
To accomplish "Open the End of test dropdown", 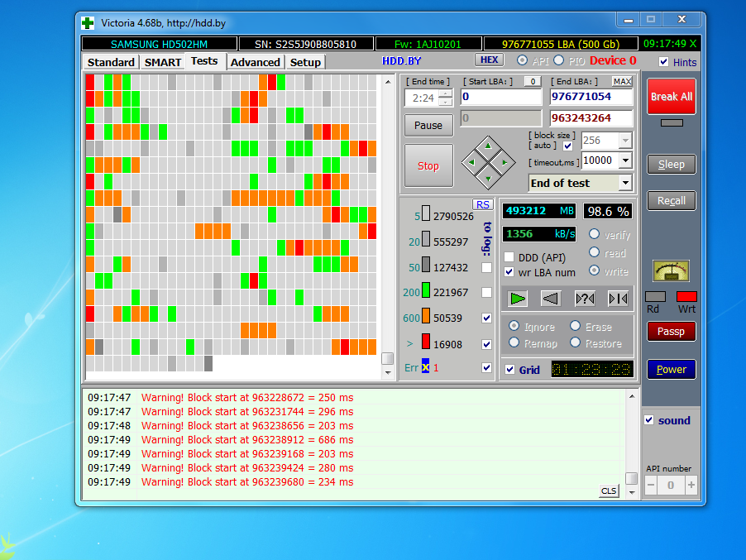I will pos(625,183).
